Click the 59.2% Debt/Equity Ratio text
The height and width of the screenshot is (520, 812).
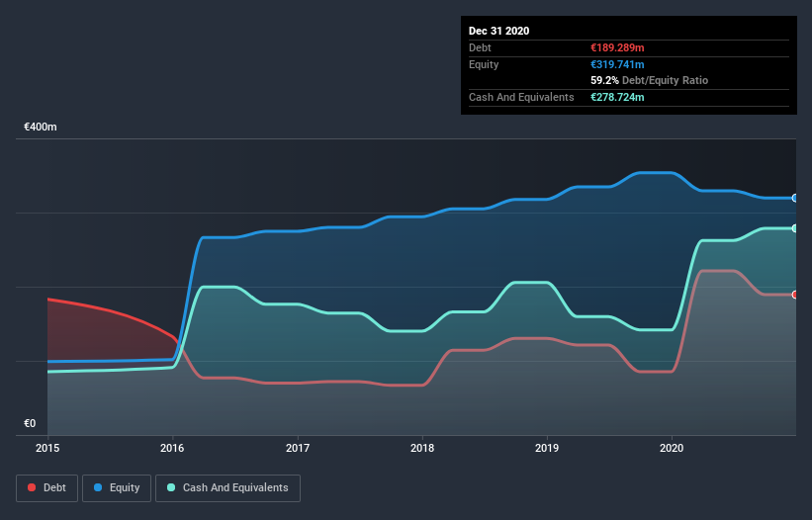[650, 80]
